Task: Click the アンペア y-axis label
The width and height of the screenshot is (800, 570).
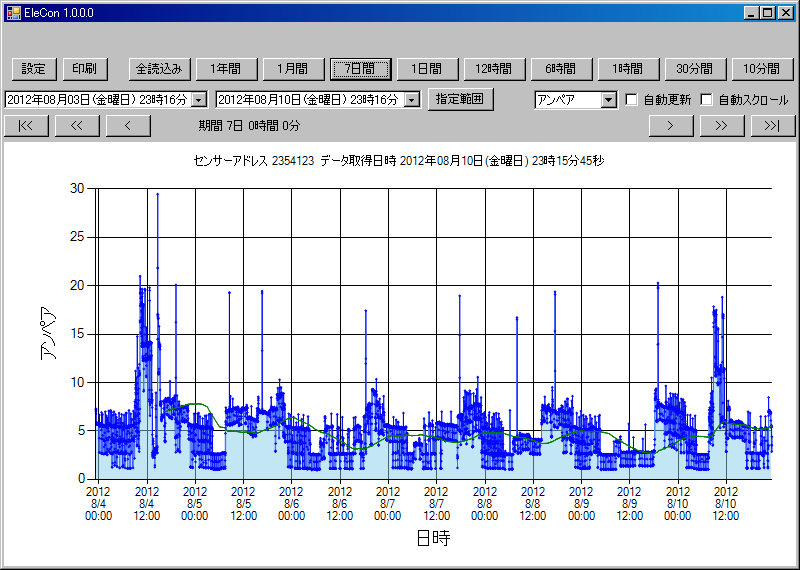Action: pyautogui.click(x=48, y=334)
